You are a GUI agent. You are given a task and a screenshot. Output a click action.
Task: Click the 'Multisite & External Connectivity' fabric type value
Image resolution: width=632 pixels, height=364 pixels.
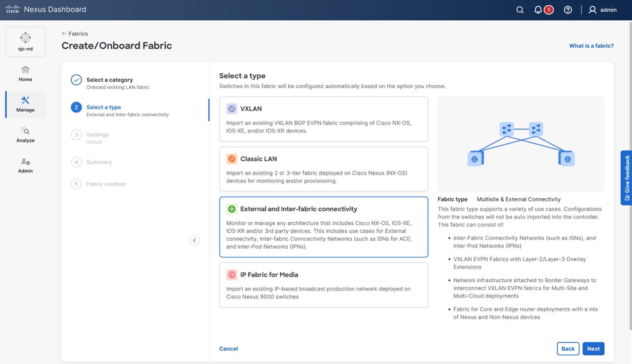point(518,199)
